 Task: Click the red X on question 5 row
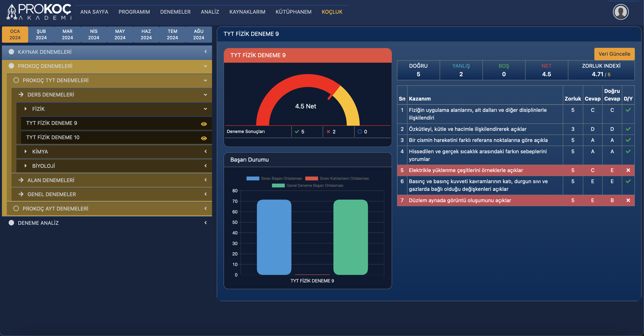click(628, 170)
